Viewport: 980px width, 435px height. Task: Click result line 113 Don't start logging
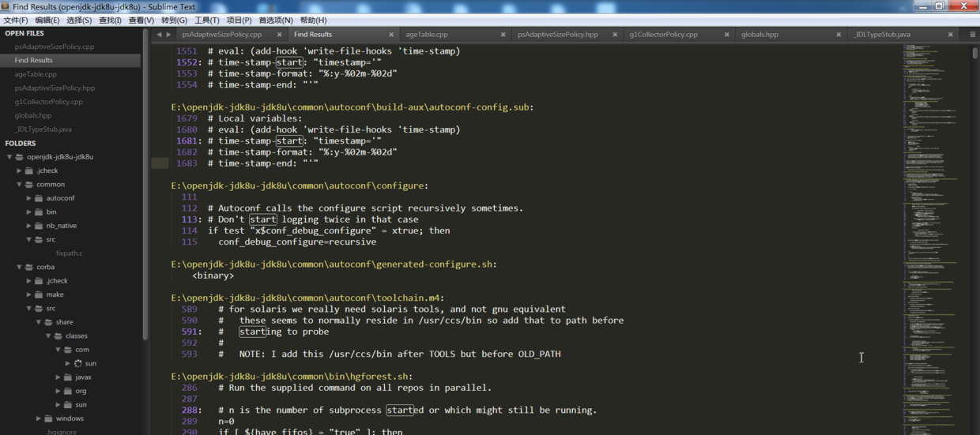coord(313,219)
